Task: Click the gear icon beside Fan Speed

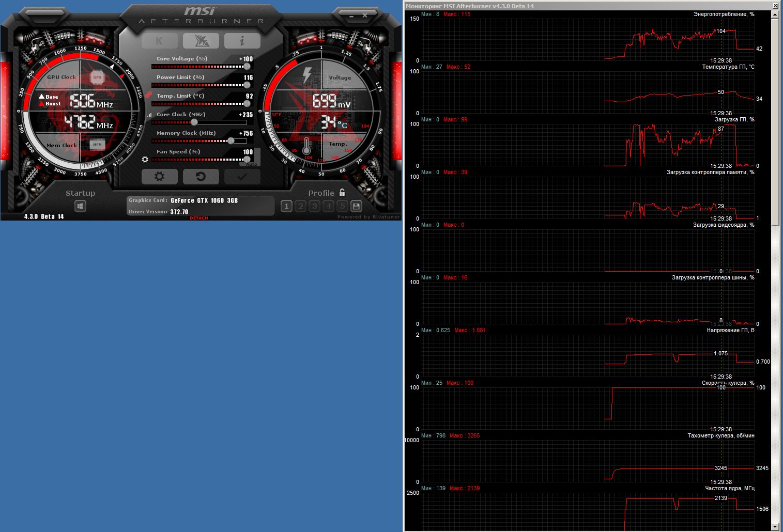Action: click(145, 160)
